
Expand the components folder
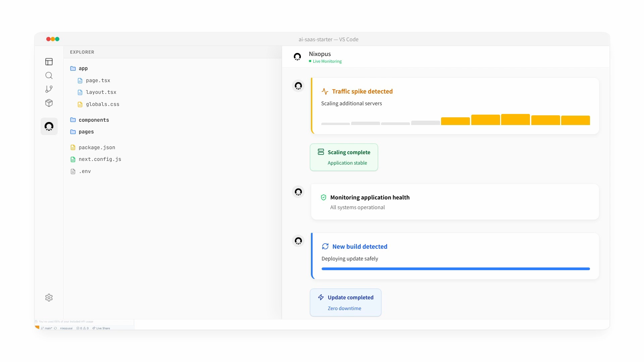90,120
